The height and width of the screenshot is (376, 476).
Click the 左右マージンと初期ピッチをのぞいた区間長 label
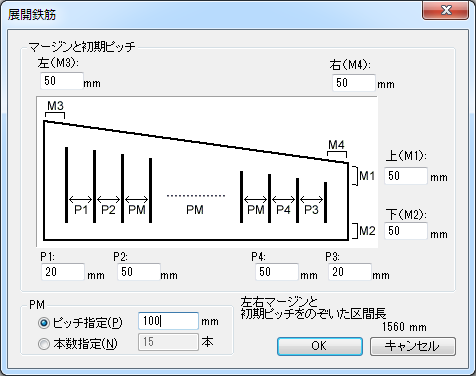point(313,308)
